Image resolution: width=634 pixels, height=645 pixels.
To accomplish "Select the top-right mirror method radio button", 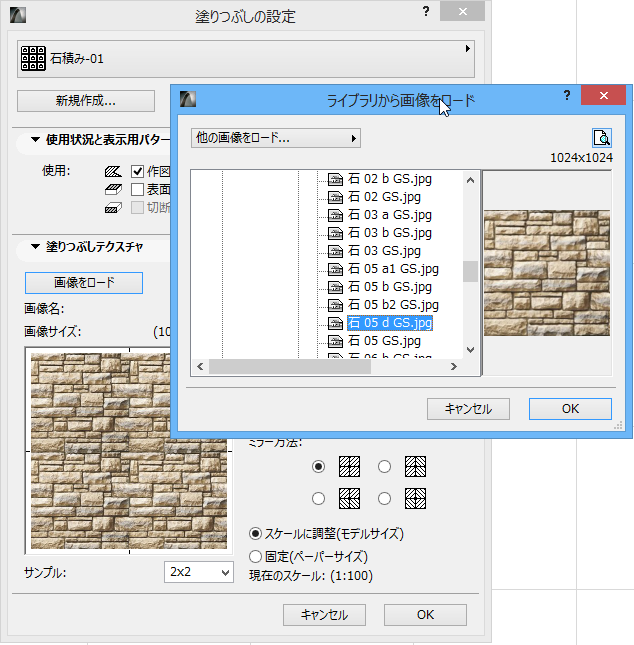I will pyautogui.click(x=384, y=466).
